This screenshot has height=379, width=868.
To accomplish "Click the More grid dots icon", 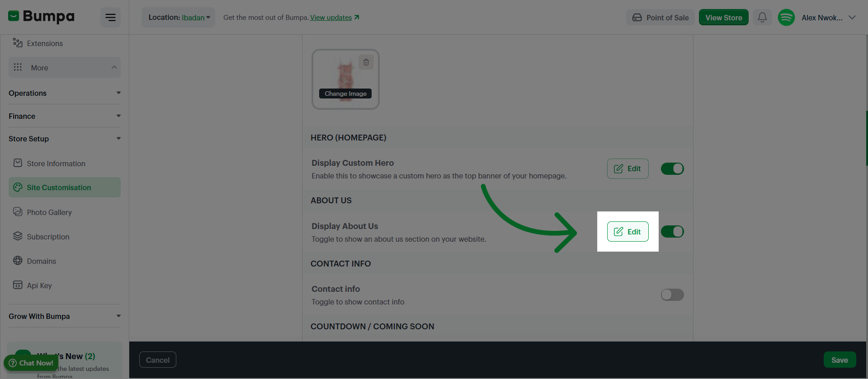I will pyautogui.click(x=18, y=67).
